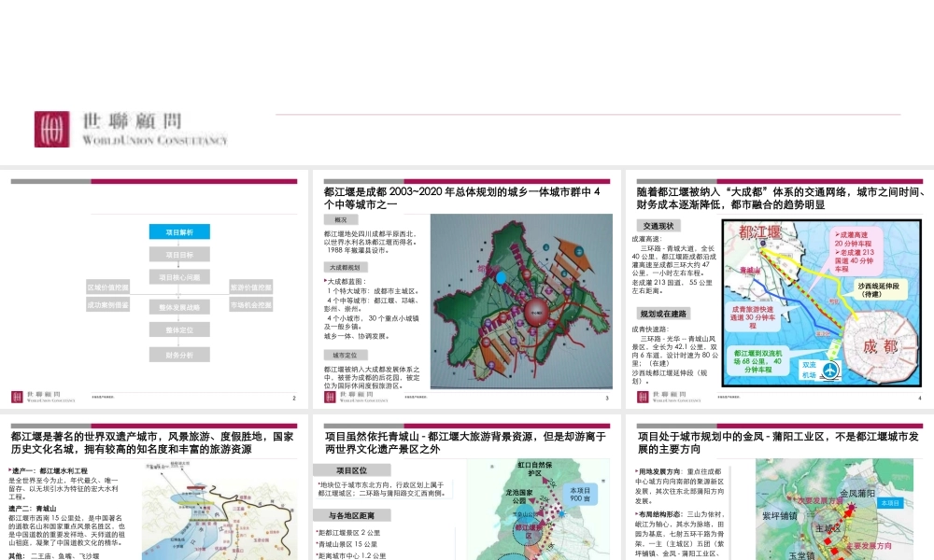The image size is (934, 560).
Task: Click the '遗产一：都江堰水利工程' heading
Action: point(49,470)
